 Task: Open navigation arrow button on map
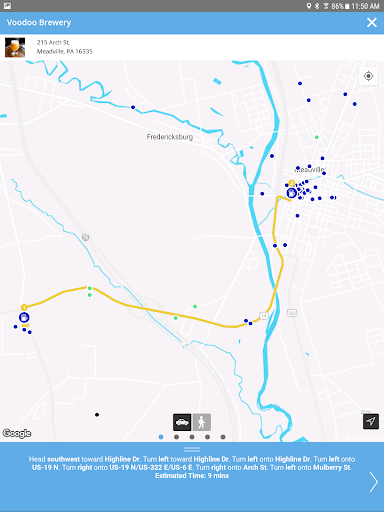(x=371, y=421)
